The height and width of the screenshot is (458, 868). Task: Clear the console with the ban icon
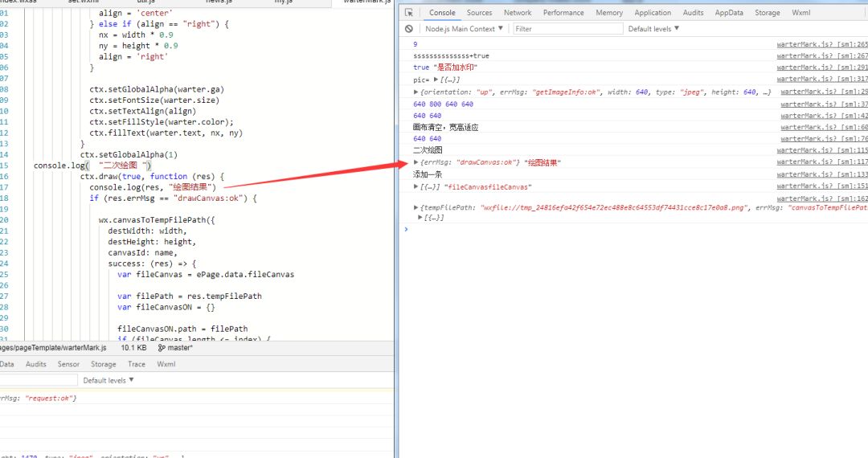pos(409,29)
